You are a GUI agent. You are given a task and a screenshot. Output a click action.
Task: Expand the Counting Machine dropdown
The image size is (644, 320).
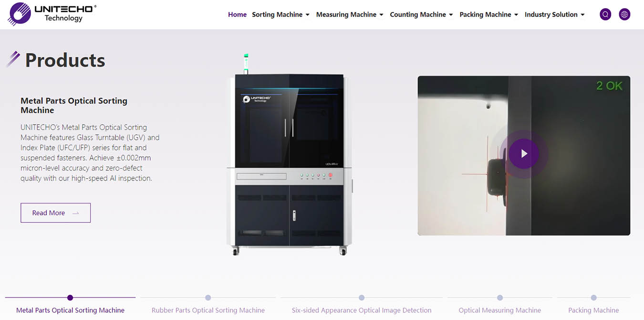421,14
